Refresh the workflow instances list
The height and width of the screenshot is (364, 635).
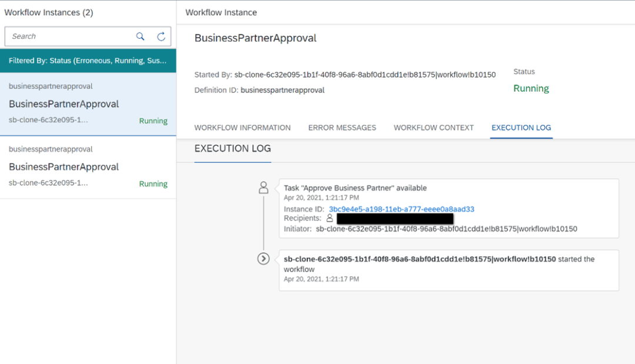click(161, 36)
